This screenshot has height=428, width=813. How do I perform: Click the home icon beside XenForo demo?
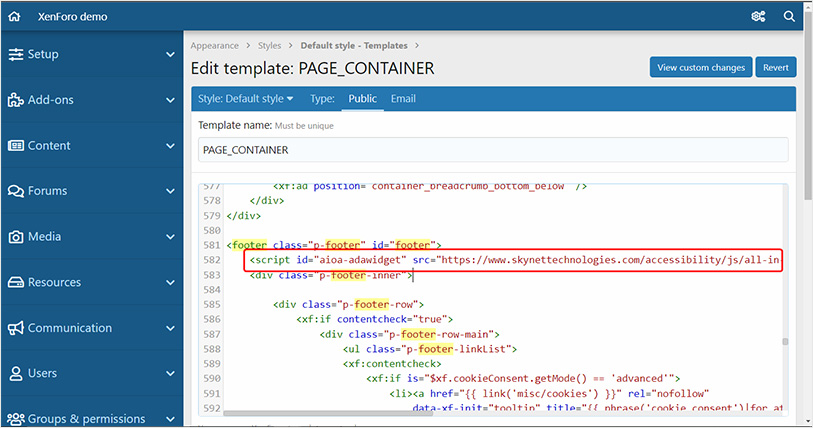(x=15, y=17)
